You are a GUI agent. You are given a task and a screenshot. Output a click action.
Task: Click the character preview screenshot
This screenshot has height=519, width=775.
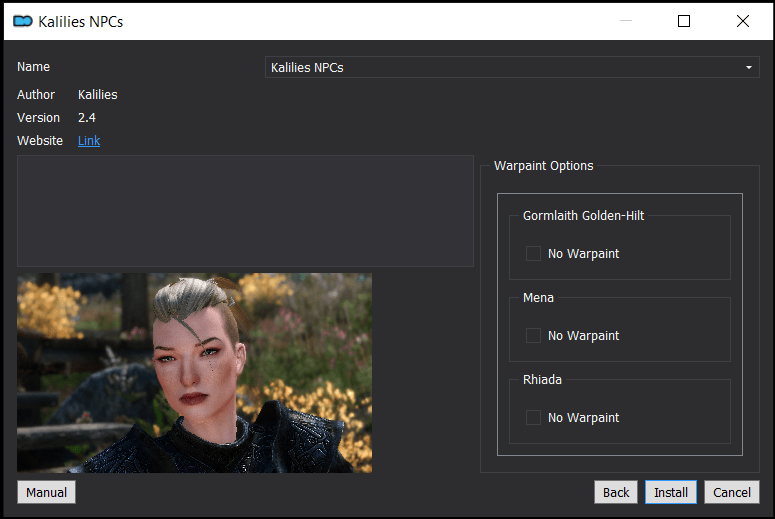(195, 373)
